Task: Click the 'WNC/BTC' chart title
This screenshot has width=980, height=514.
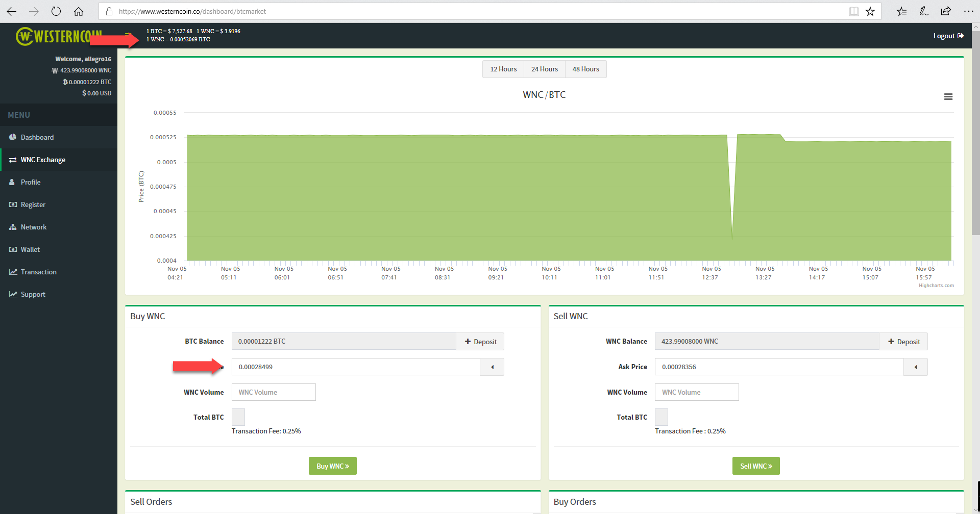Action: coord(544,95)
